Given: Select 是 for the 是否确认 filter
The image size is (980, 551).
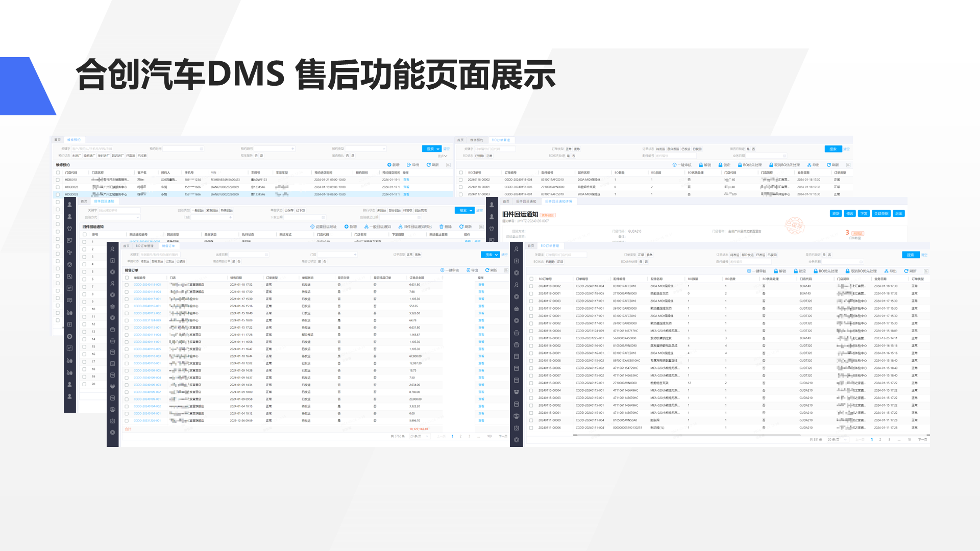Looking at the screenshot, I should click(x=353, y=156).
